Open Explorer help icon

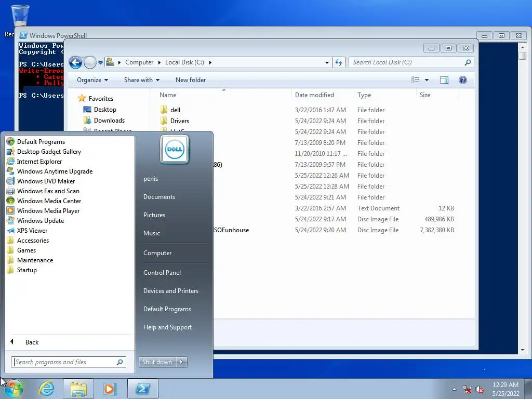pyautogui.click(x=462, y=80)
